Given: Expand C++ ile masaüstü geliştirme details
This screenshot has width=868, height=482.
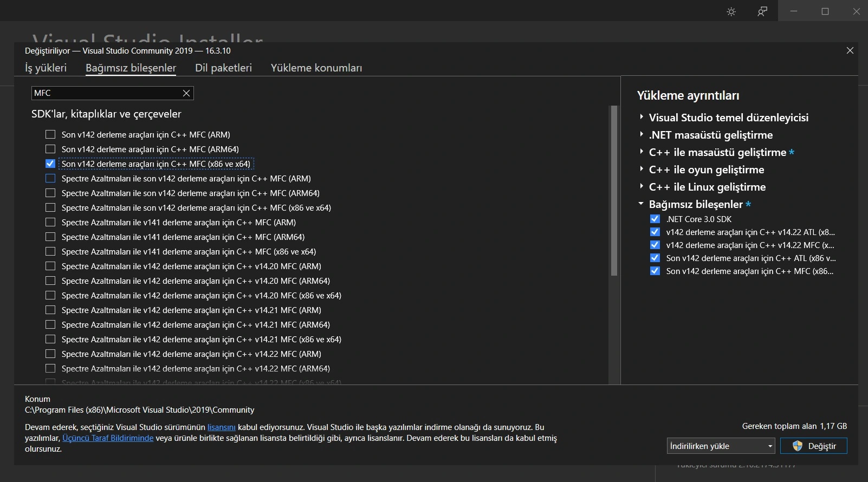Looking at the screenshot, I should (x=642, y=152).
